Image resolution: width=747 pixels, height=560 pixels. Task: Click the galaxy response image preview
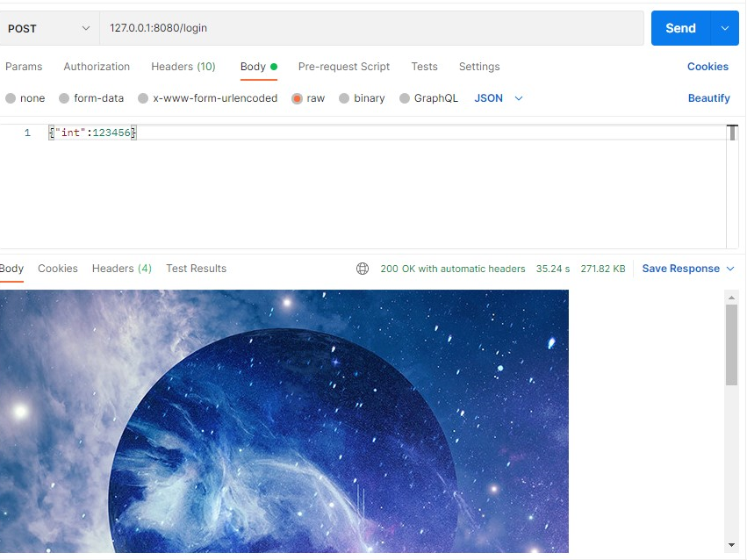point(284,421)
